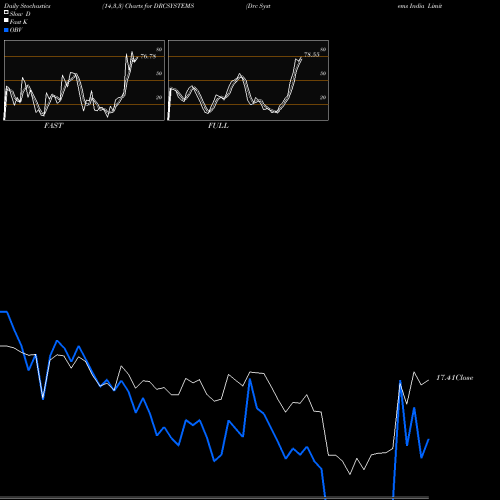The image size is (500, 500).
Task: Click the Slow D legend swatch
Action: tap(6, 13)
